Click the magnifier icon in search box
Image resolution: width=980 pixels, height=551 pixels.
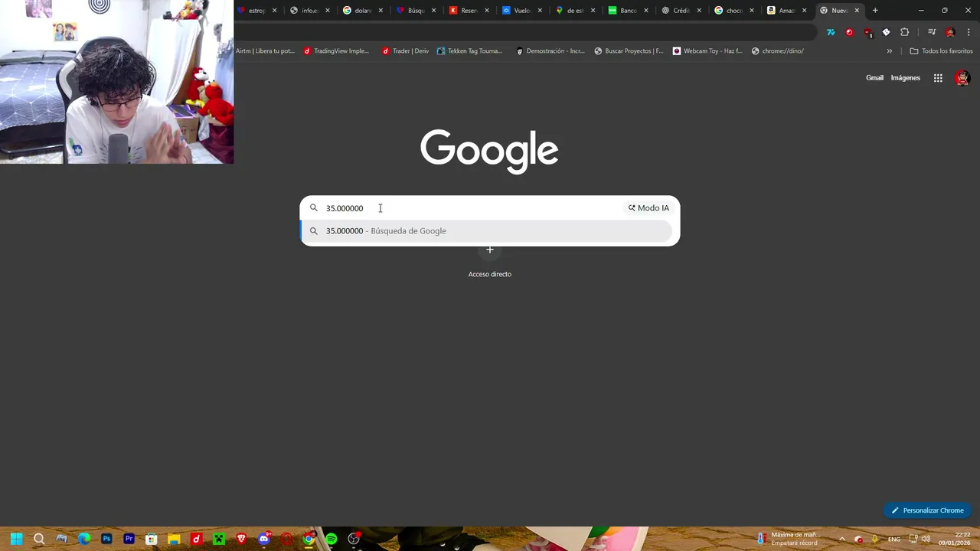coord(314,208)
